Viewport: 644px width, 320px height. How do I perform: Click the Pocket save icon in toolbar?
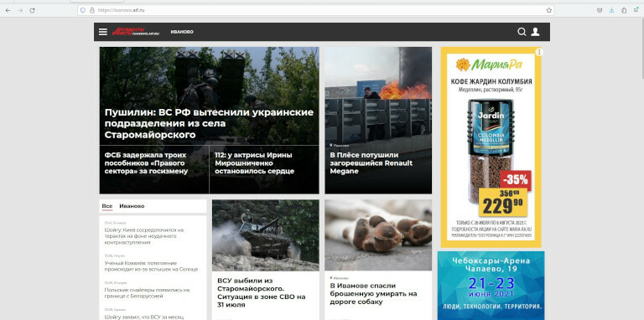(600, 10)
